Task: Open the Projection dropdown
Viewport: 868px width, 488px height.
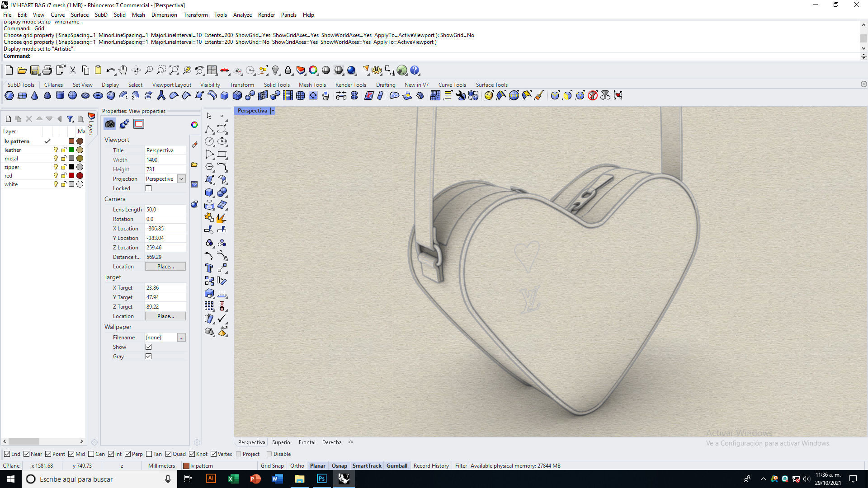Action: [181, 179]
